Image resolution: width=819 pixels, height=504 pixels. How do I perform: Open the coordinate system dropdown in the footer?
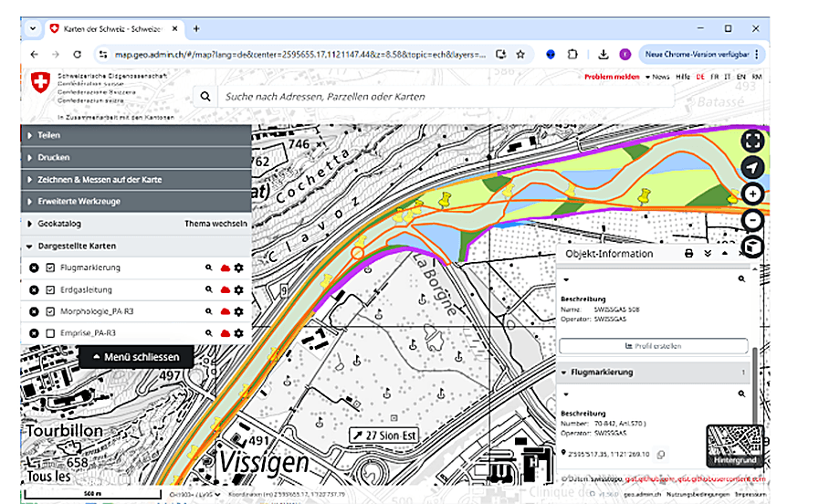[194, 494]
